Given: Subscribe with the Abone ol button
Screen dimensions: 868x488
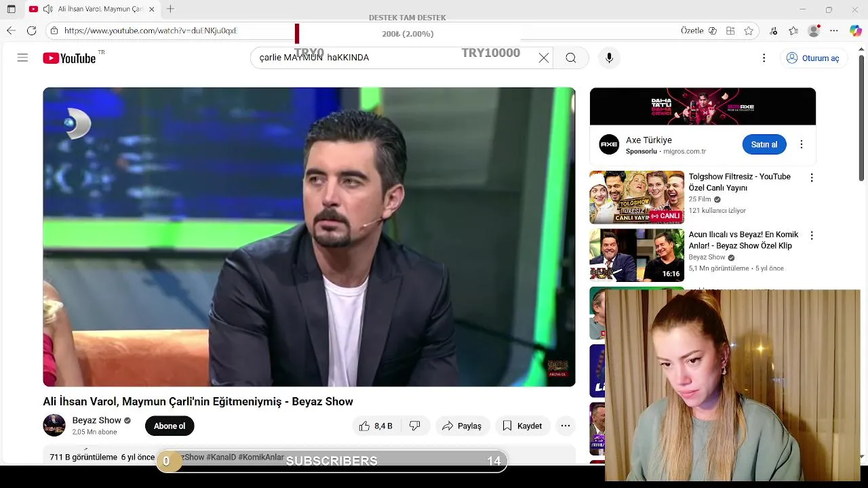Looking at the screenshot, I should (170, 426).
